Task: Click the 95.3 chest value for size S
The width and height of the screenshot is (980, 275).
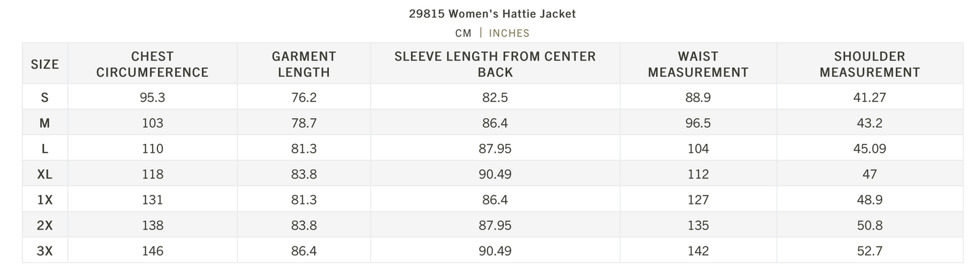Action: (x=153, y=97)
